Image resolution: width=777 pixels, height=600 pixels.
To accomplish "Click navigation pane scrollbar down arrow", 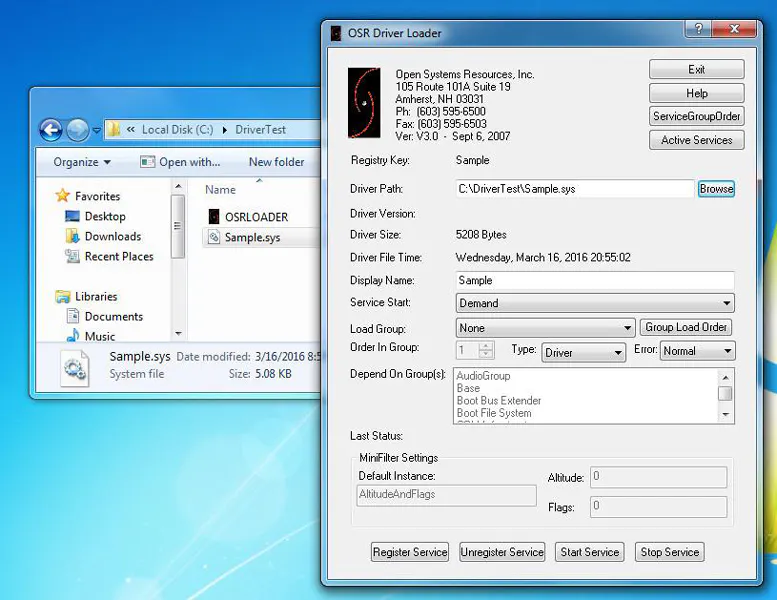I will point(178,334).
